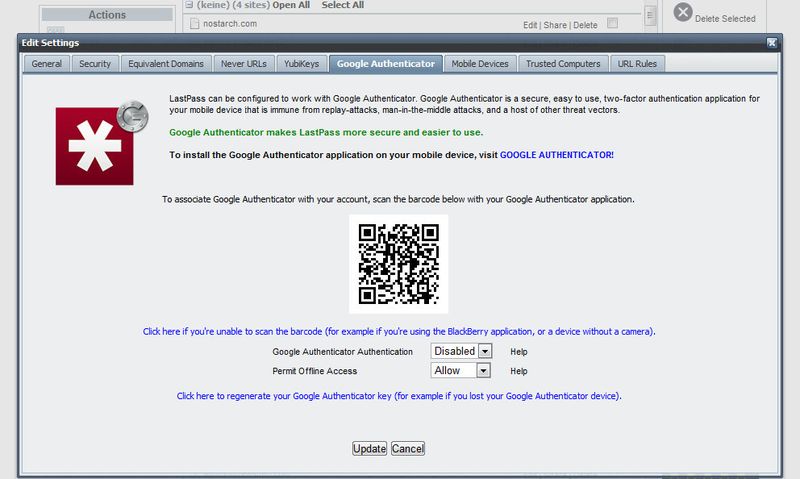The image size is (800, 479).
Task: Click the Update button
Action: pyautogui.click(x=369, y=448)
